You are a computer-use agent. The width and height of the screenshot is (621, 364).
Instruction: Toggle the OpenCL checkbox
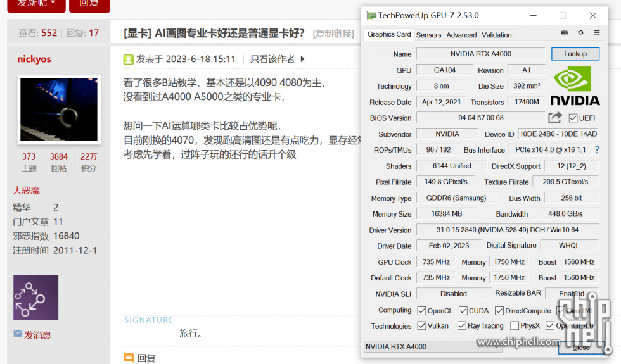click(x=422, y=311)
